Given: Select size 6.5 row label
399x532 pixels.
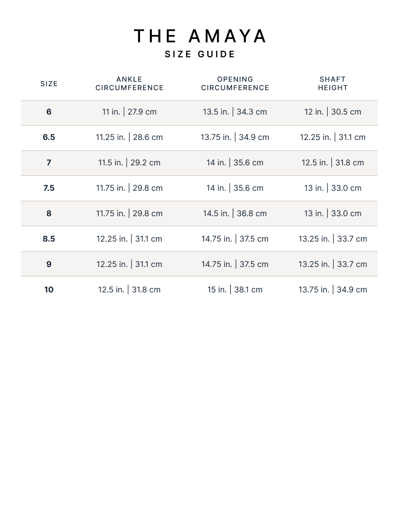Looking at the screenshot, I should click(49, 137).
